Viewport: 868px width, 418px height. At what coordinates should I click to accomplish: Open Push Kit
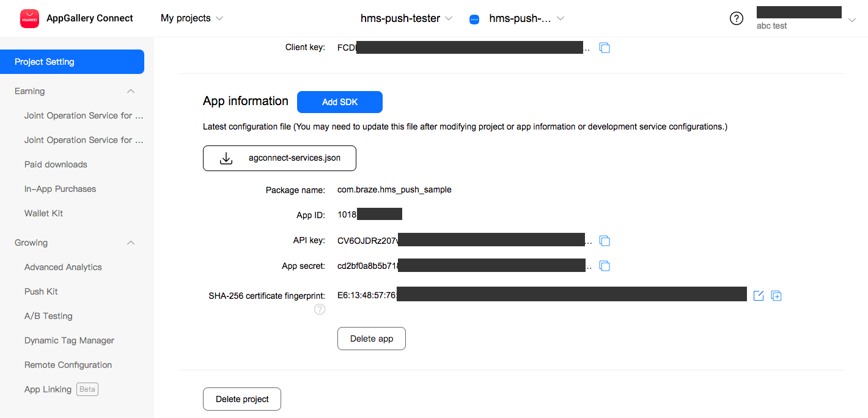click(41, 291)
